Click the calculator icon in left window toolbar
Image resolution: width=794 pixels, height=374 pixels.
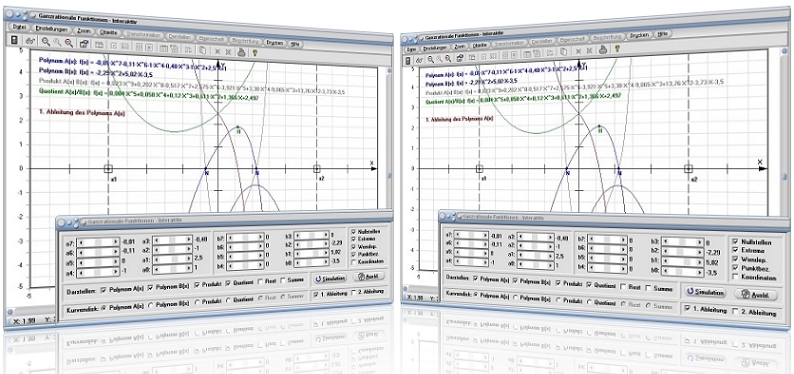click(x=14, y=40)
